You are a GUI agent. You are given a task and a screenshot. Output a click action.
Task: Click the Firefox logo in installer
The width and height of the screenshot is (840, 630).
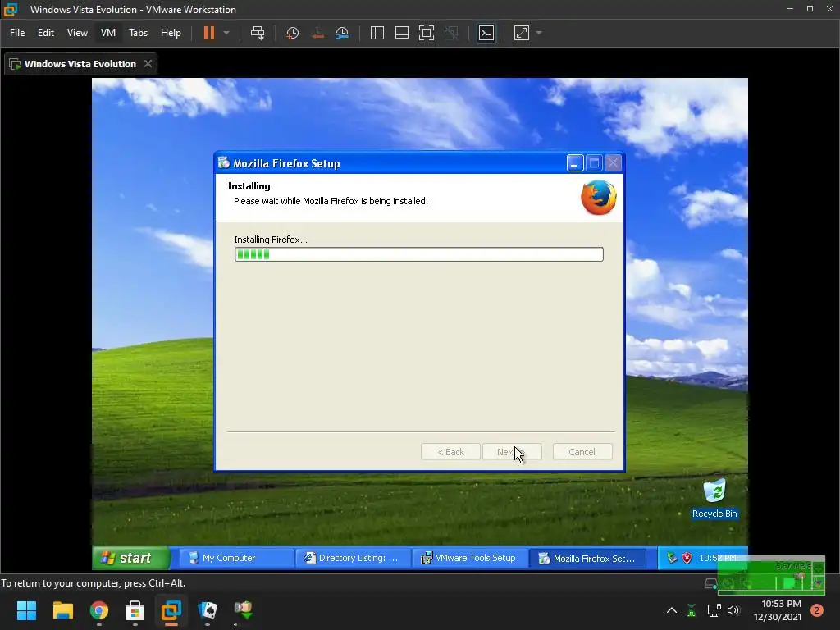pos(598,197)
